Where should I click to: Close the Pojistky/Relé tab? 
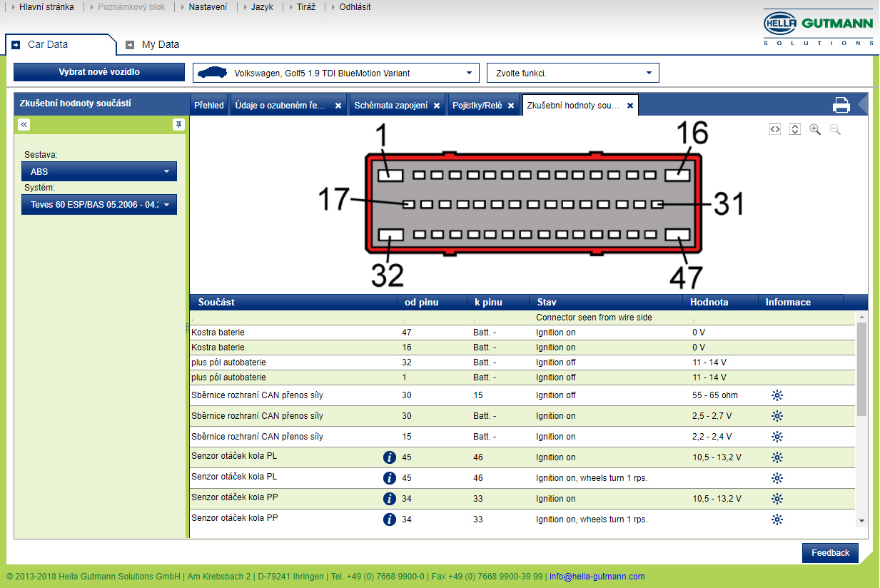tap(511, 106)
